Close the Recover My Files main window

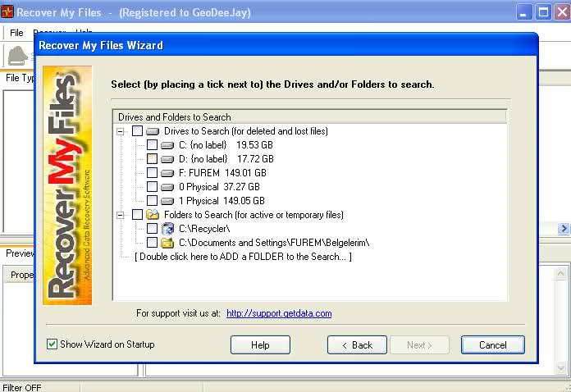pyautogui.click(x=562, y=13)
